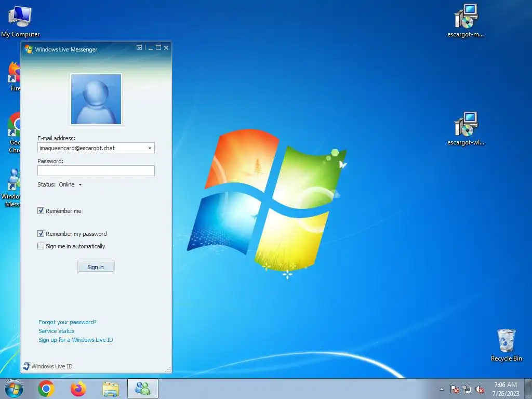Click the taskbar clock showing 7:06 AM
Screen dimensions: 532x399
[506, 389]
